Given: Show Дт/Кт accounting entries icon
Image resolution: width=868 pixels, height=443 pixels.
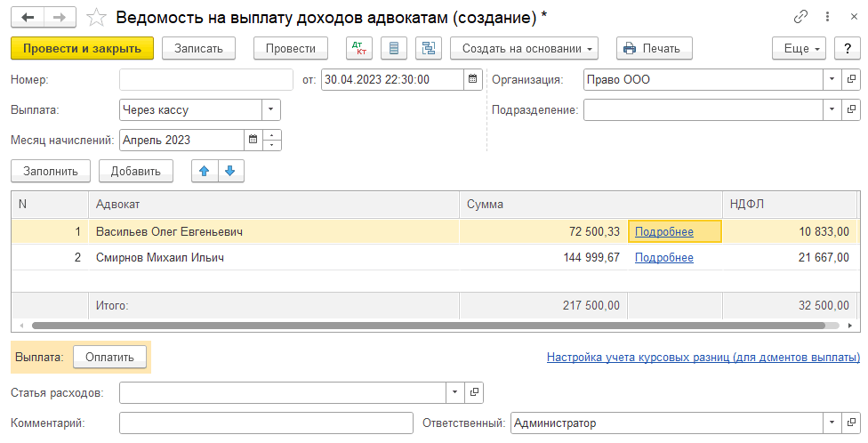Looking at the screenshot, I should click(358, 48).
